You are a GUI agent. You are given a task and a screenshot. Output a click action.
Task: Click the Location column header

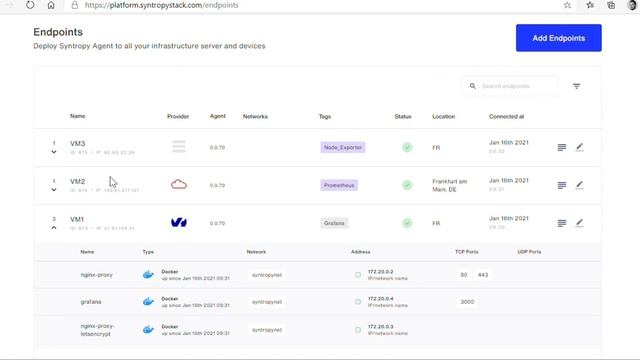coord(443,116)
